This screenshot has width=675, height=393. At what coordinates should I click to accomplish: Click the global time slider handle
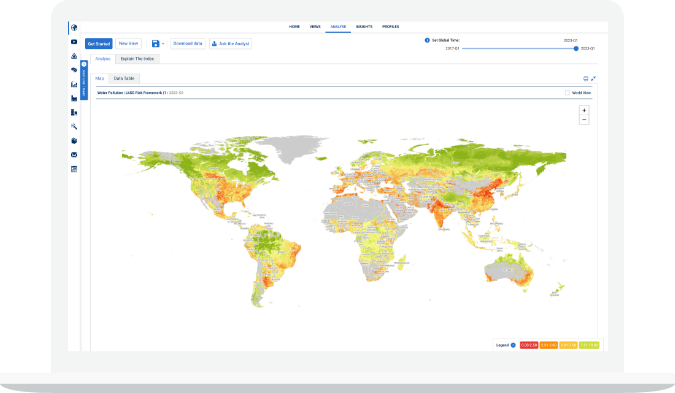pos(576,49)
